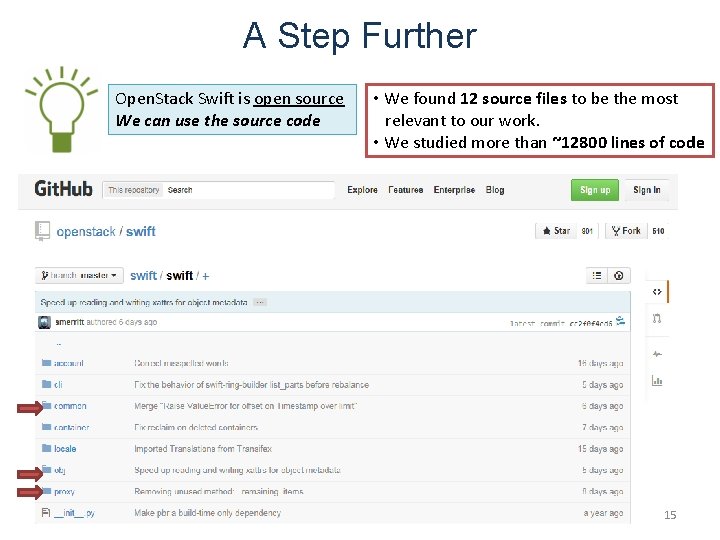Screen dimensions: 720x540
Task: Open the Enterprise menu item
Action: (454, 190)
